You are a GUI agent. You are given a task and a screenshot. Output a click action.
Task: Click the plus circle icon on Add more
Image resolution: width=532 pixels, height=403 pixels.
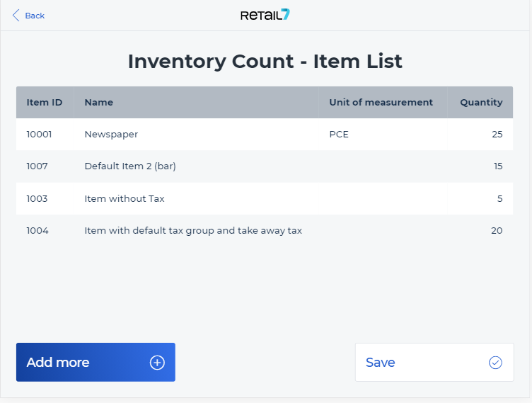pyautogui.click(x=157, y=363)
